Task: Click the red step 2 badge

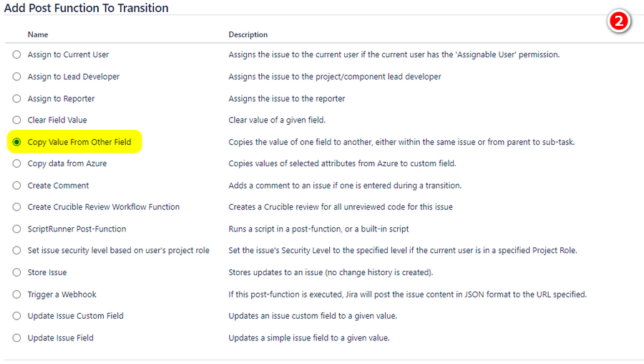Action: pyautogui.click(x=618, y=21)
